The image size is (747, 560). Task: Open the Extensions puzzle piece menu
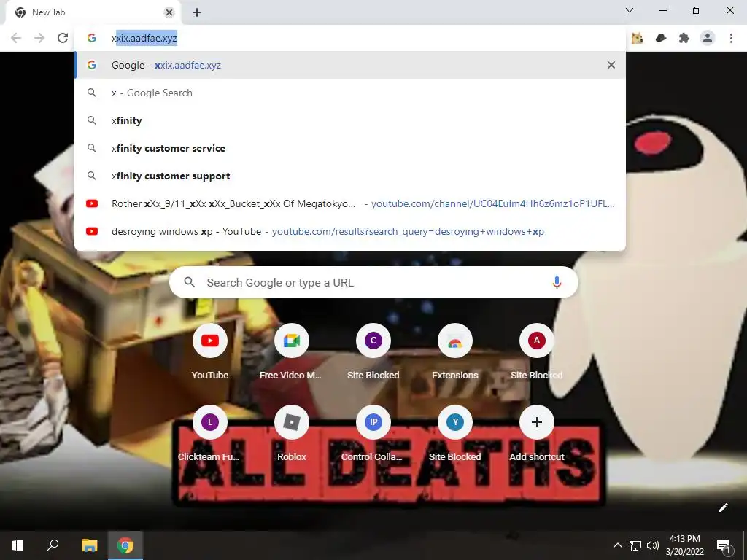click(684, 38)
